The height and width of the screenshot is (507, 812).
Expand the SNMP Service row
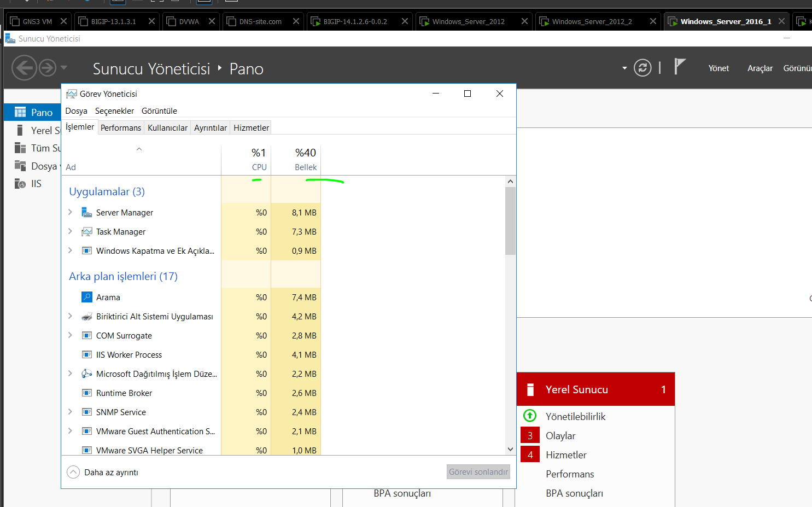point(70,412)
